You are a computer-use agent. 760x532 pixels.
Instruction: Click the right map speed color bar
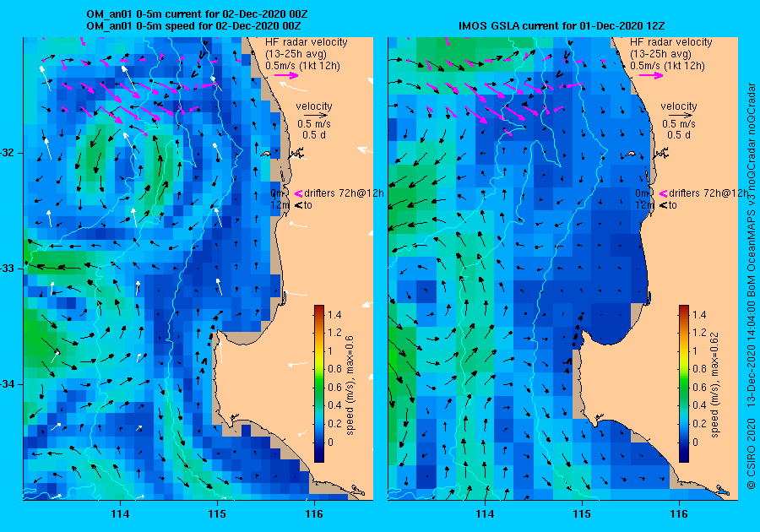coord(684,383)
